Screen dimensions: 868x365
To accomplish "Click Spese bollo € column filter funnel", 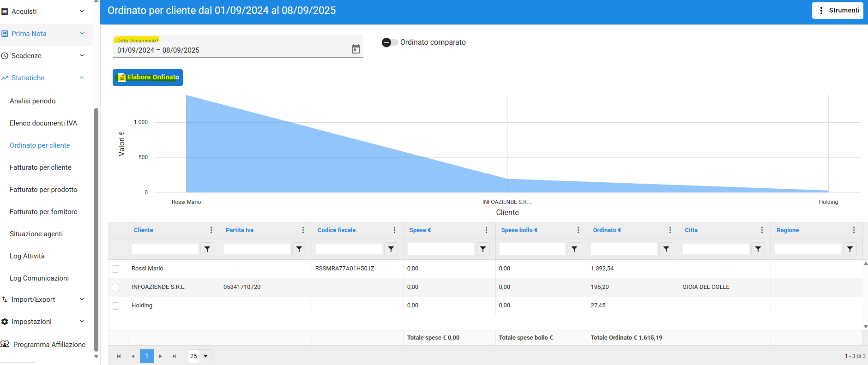I will point(574,249).
